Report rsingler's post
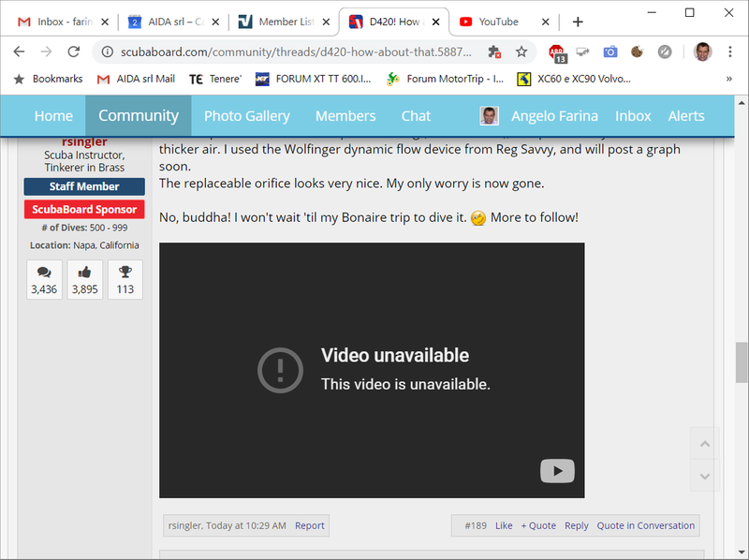749x560 pixels. pyautogui.click(x=310, y=525)
